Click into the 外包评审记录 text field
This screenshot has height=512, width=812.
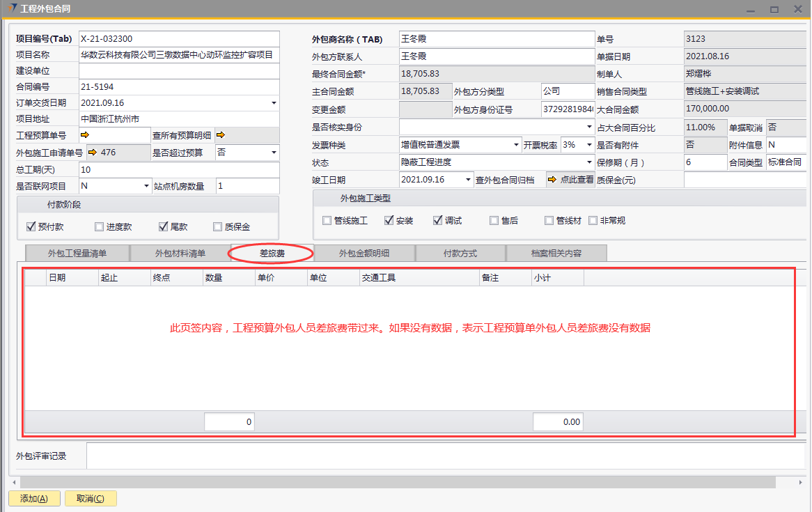(x=444, y=456)
